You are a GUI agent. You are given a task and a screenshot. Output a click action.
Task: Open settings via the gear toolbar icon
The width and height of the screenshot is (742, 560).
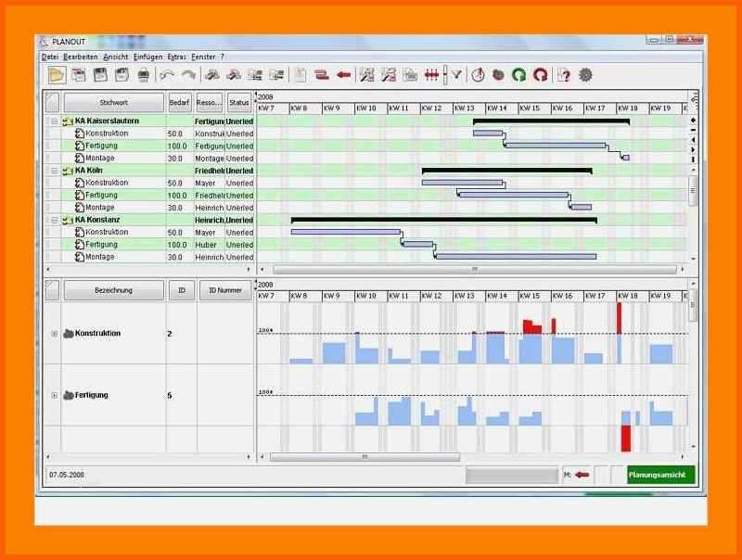(x=585, y=75)
